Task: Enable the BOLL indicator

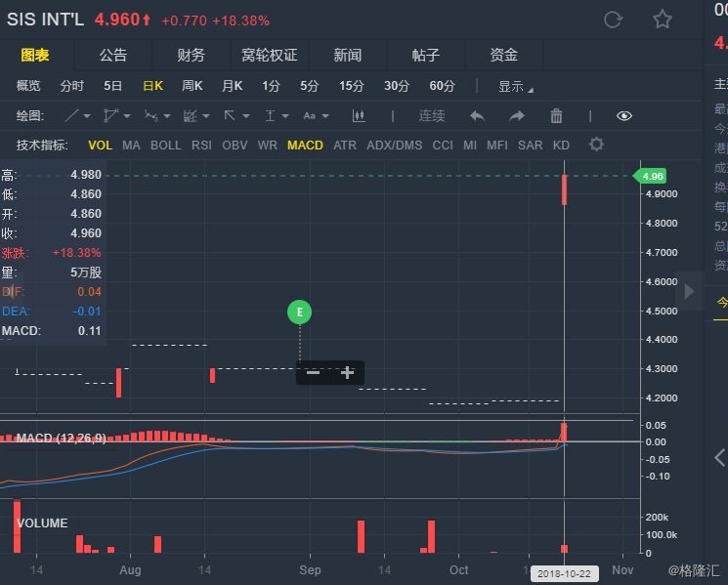Action: pyautogui.click(x=165, y=146)
